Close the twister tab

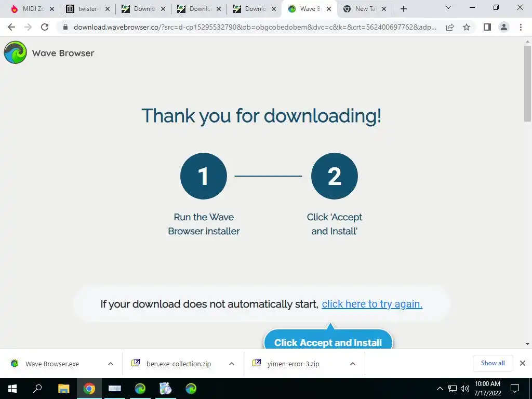tap(108, 9)
